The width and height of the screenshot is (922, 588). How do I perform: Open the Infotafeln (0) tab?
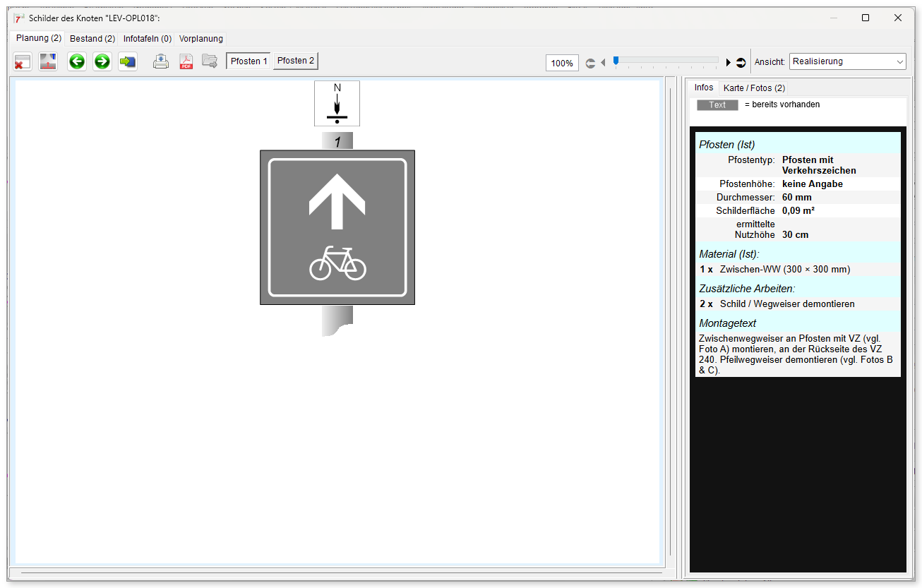148,39
